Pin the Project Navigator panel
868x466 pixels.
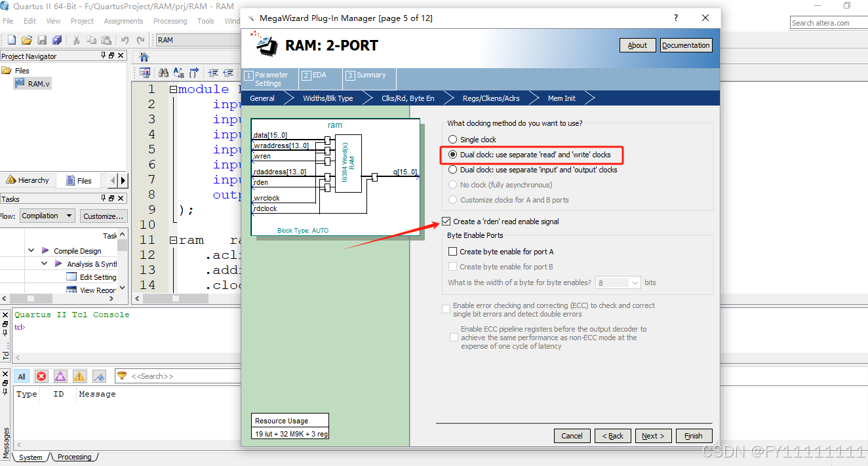[x=103, y=56]
